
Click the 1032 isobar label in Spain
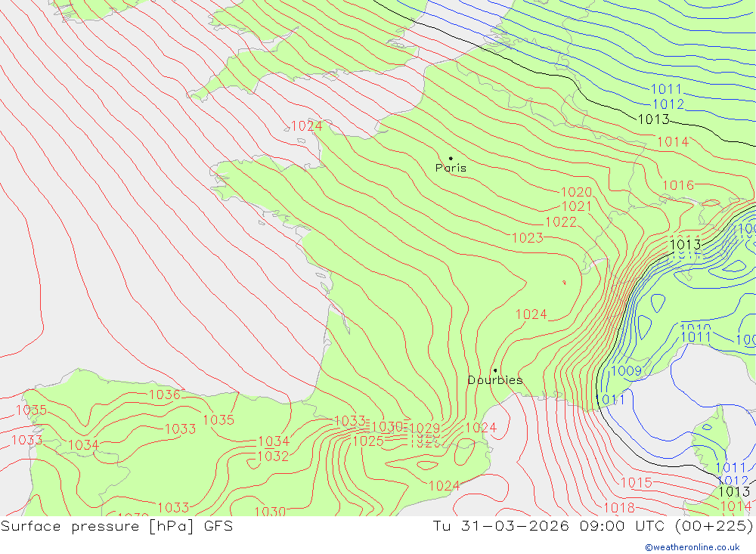[x=274, y=457]
